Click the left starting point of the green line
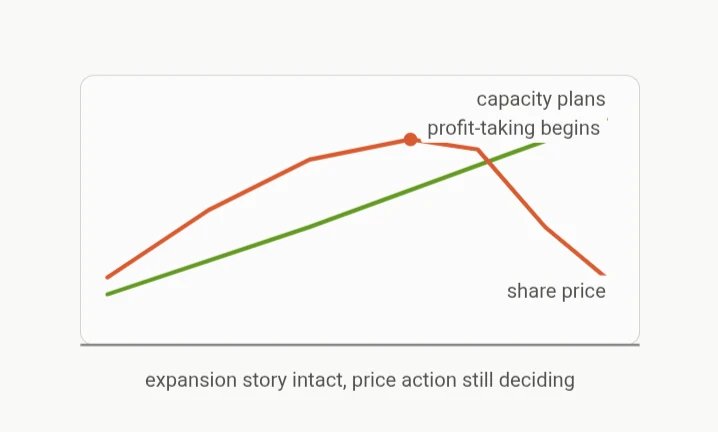Screen dimensions: 718x432 pos(108,294)
